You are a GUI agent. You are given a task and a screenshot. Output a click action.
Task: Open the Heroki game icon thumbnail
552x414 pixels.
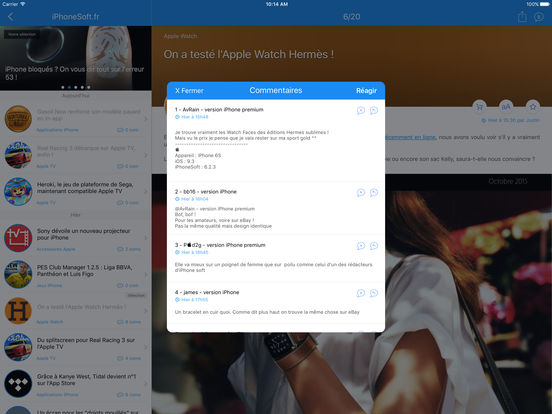click(x=18, y=192)
